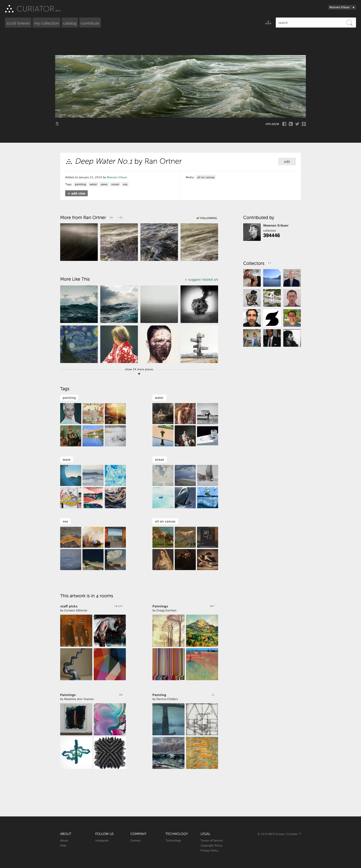The height and width of the screenshot is (868, 361).
Task: Share artwork on Twitter
Action: [x=297, y=124]
